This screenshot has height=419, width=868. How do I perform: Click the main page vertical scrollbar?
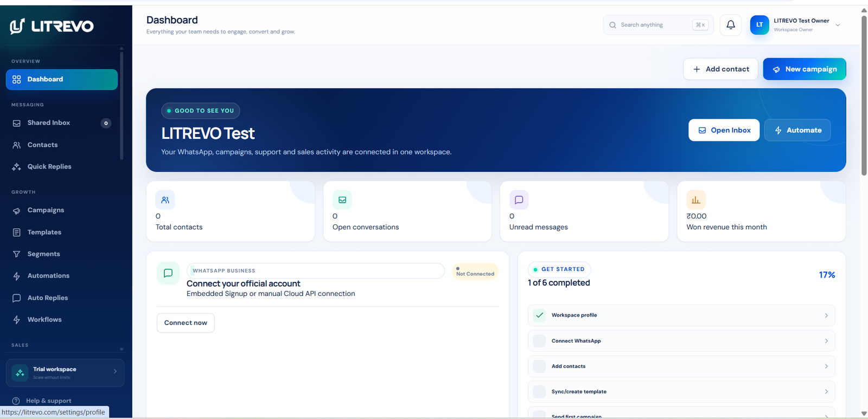864,95
